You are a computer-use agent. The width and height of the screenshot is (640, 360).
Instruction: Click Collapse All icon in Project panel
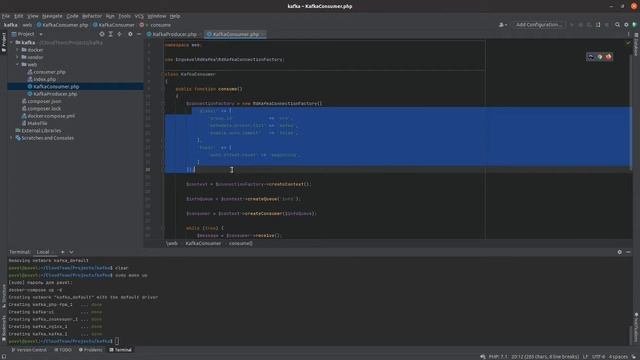click(120, 34)
